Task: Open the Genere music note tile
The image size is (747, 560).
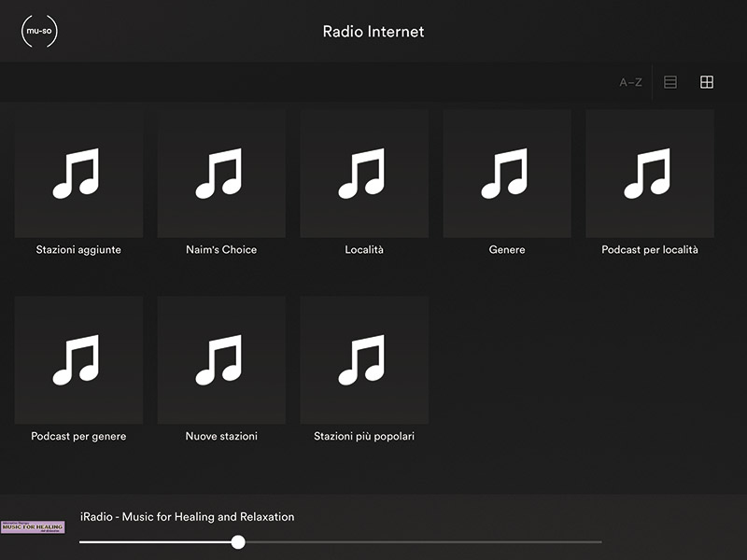Action: point(507,174)
